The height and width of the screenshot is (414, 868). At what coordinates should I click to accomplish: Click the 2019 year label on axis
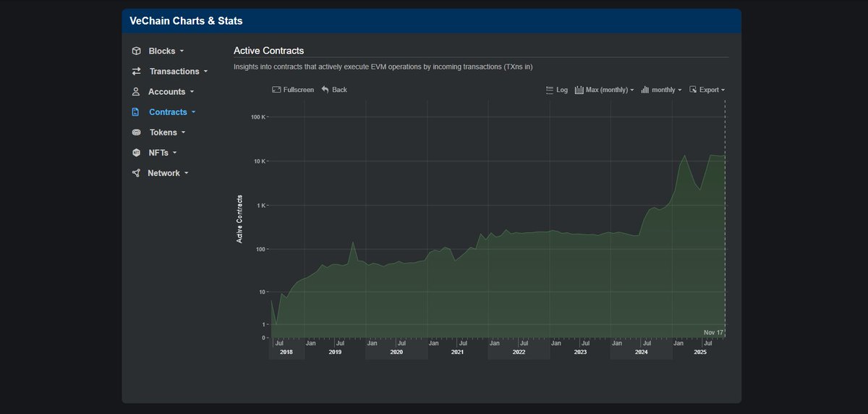tap(335, 352)
